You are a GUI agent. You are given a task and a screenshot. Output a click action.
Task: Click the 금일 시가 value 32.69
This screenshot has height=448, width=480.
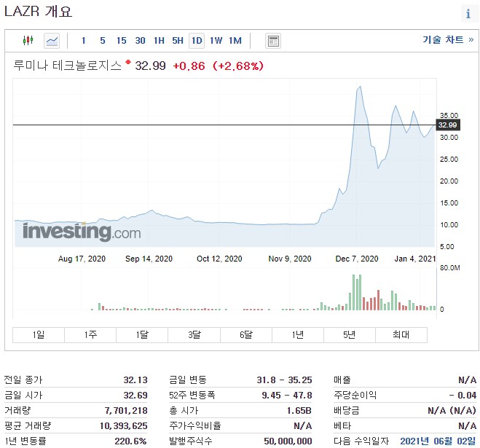pyautogui.click(x=135, y=396)
